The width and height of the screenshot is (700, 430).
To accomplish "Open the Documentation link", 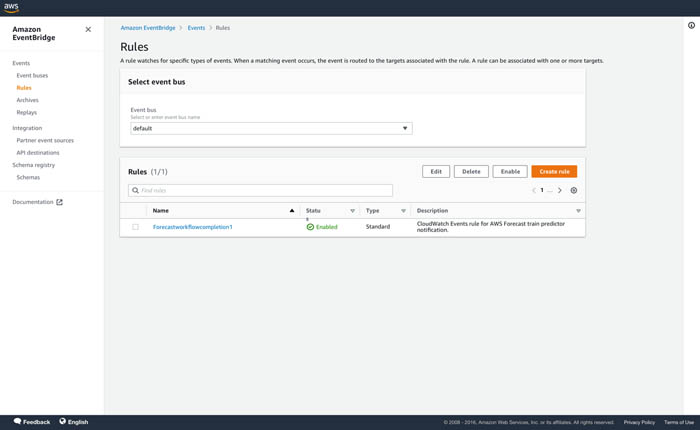I will click(x=33, y=202).
